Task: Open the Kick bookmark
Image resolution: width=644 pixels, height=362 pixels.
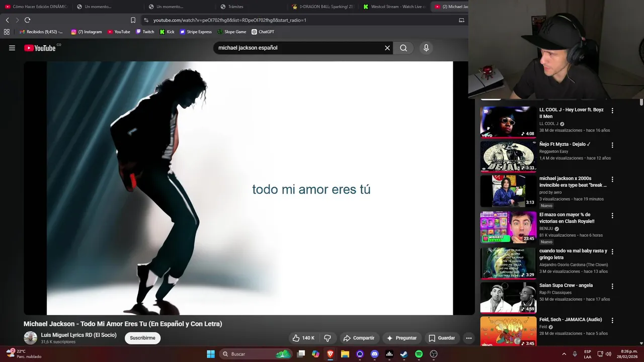Action: (x=167, y=32)
